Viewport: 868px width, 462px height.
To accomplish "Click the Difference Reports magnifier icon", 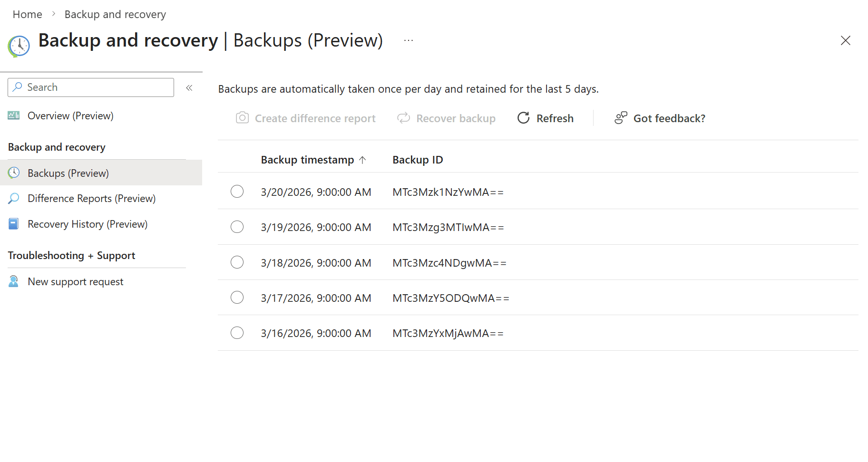I will (13, 198).
